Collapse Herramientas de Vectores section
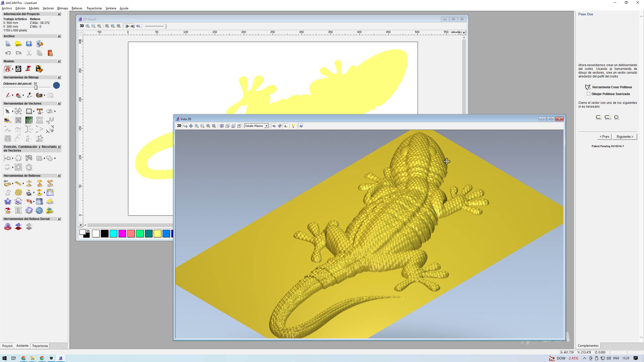644x362 pixels. coord(59,103)
